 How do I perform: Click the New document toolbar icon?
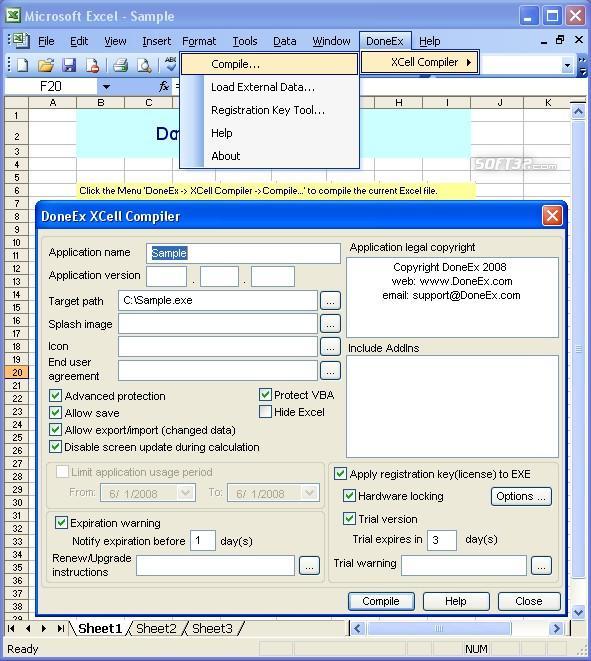point(22,65)
